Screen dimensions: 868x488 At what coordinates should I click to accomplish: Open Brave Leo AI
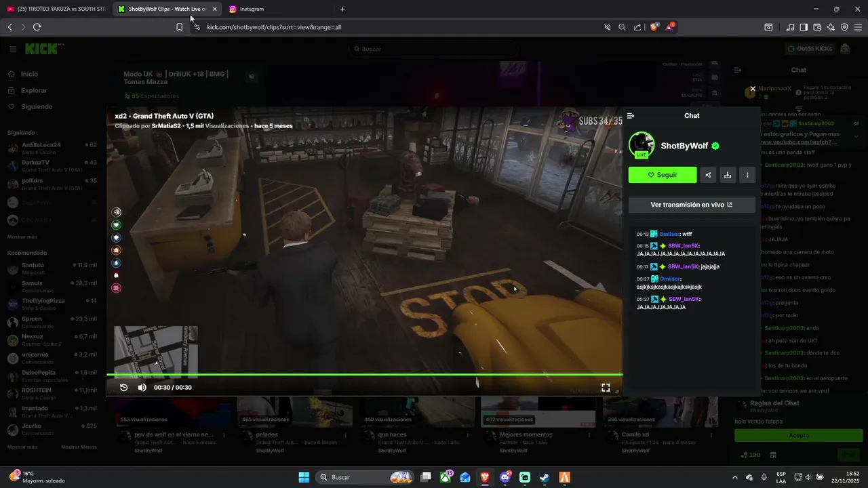click(x=831, y=27)
